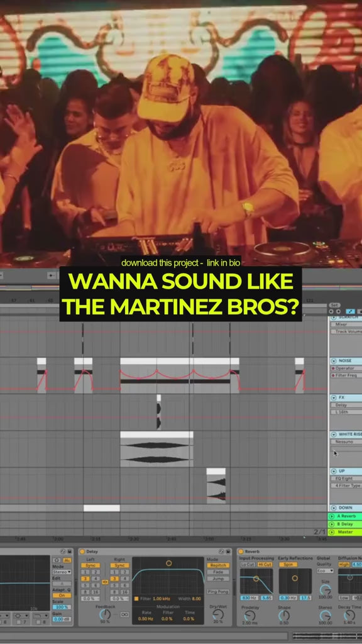Open Reverb Quality Eco dropdown

325,571
